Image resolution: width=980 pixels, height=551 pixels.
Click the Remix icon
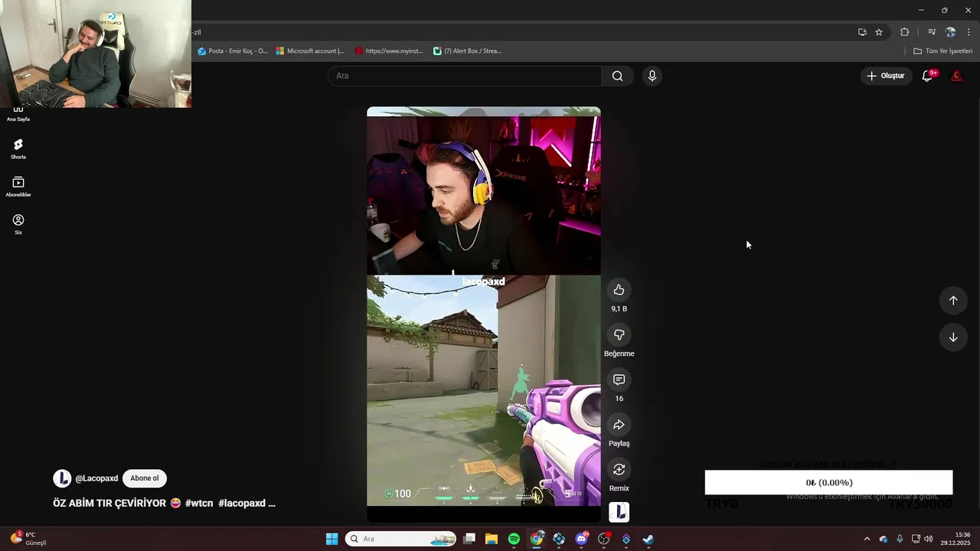[x=619, y=469]
